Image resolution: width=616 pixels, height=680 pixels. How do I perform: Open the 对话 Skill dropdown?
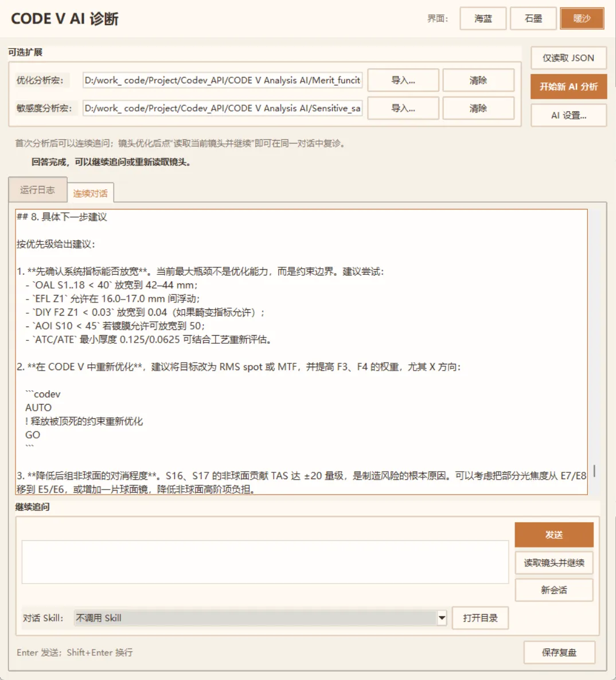pos(260,618)
